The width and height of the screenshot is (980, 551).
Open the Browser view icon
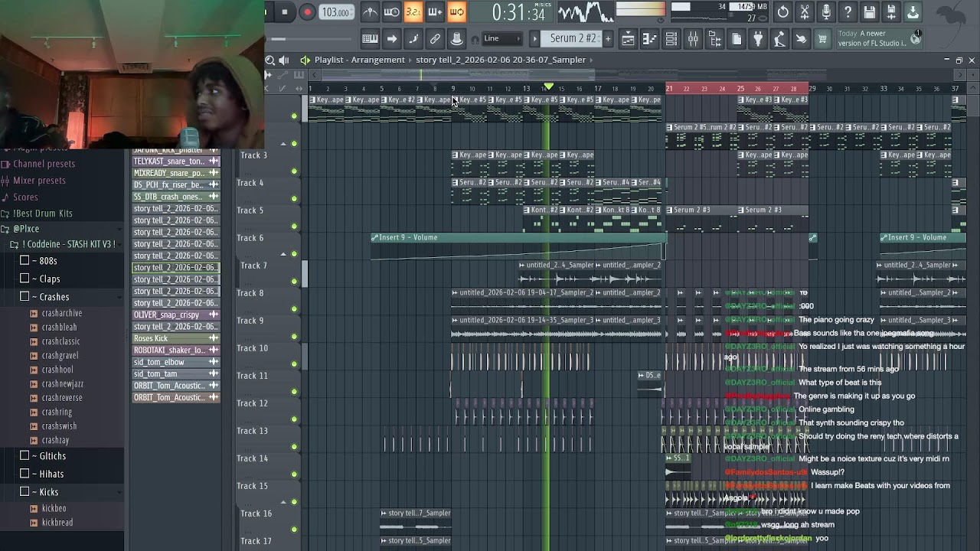point(714,38)
